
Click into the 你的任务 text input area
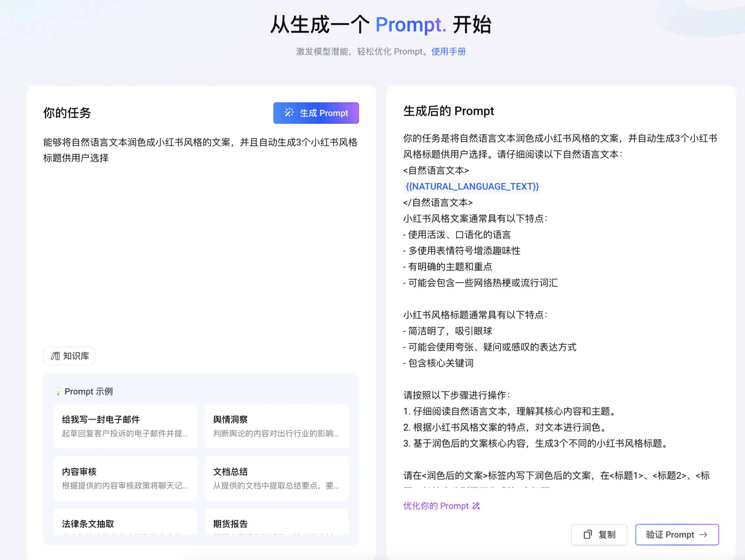click(x=201, y=236)
